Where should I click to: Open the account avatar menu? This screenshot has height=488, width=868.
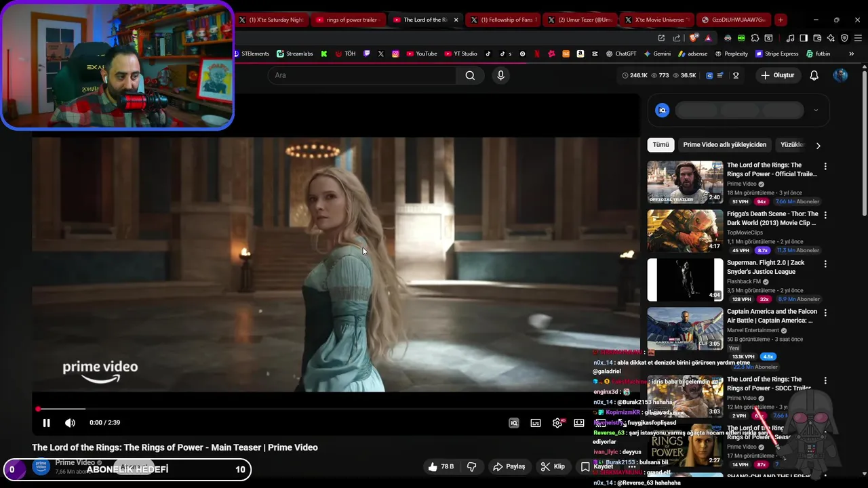(x=840, y=75)
